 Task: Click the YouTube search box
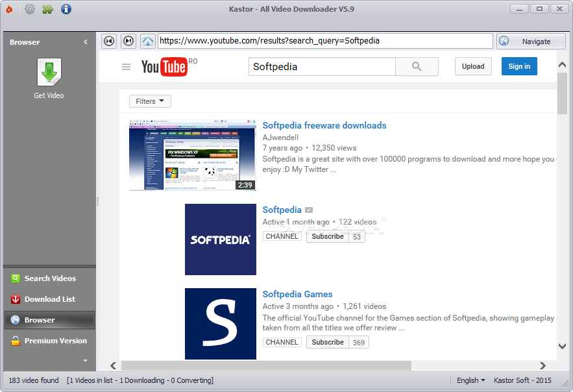click(322, 67)
